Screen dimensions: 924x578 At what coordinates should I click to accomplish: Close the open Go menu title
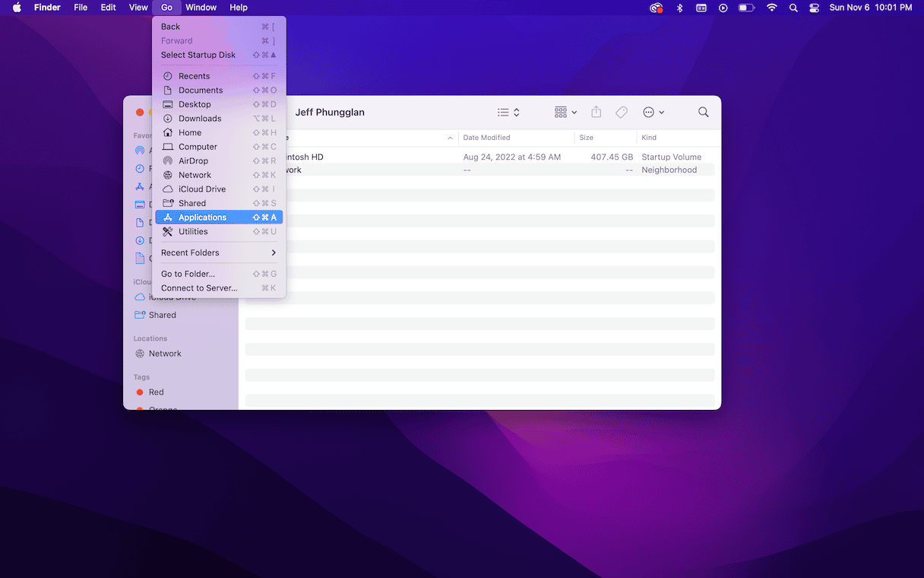tap(166, 8)
